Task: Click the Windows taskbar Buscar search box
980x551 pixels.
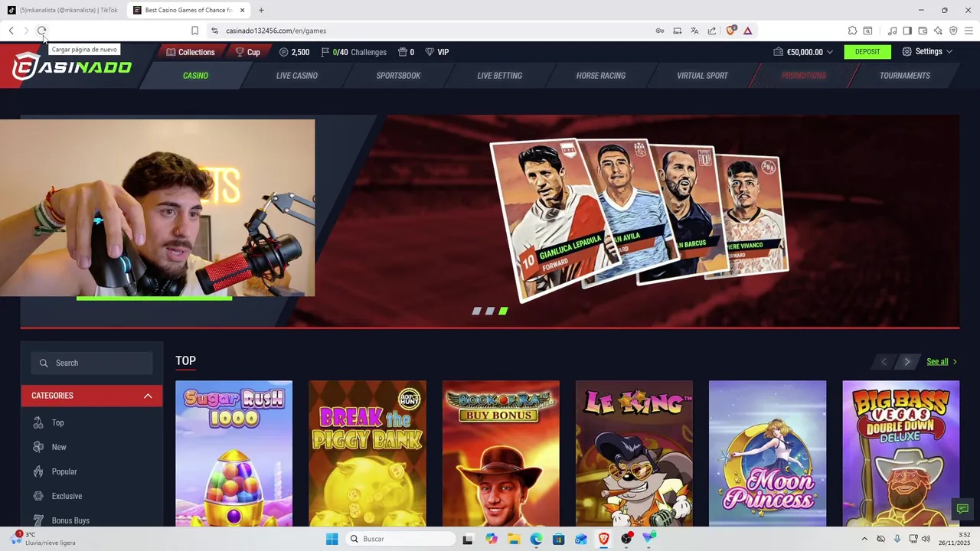Action: 400,539
